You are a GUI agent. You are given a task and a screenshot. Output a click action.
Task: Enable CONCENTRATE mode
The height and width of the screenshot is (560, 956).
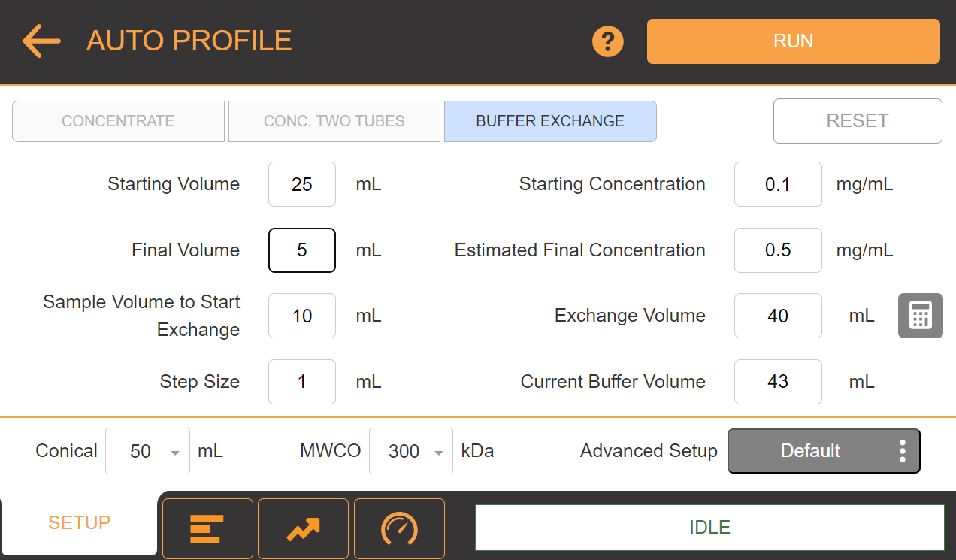pyautogui.click(x=118, y=121)
